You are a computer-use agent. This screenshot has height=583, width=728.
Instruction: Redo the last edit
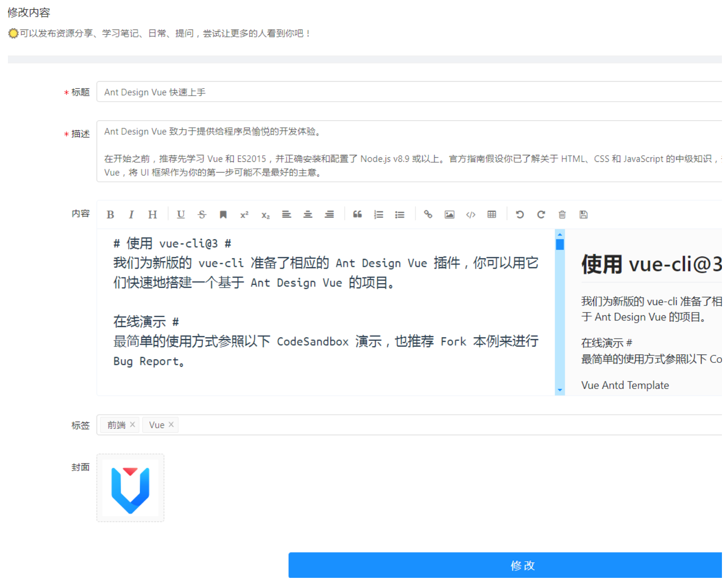[541, 215]
